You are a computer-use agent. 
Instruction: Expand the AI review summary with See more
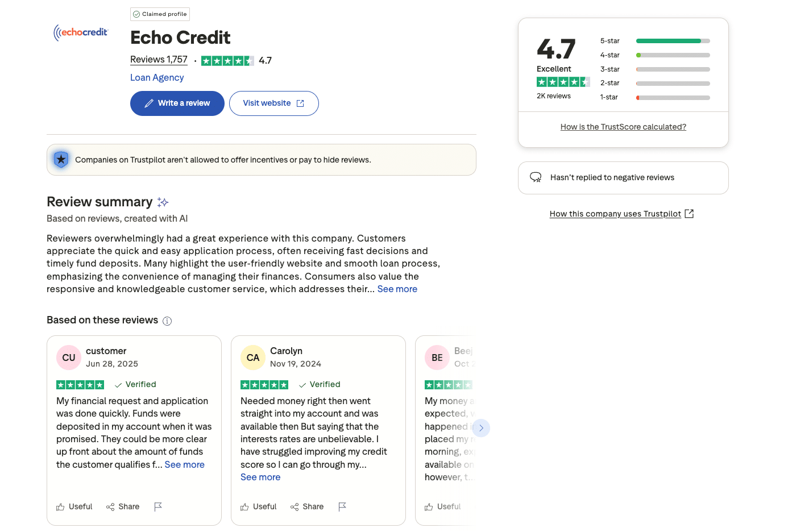coord(397,289)
